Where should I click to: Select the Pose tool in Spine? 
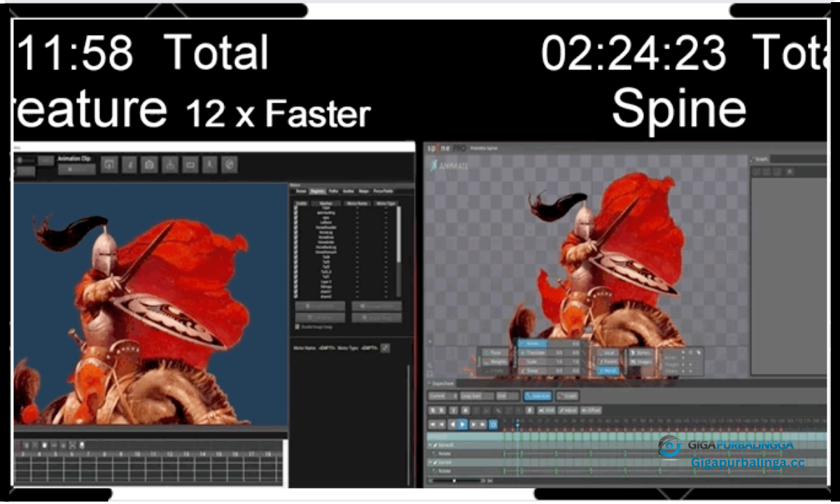(496, 353)
